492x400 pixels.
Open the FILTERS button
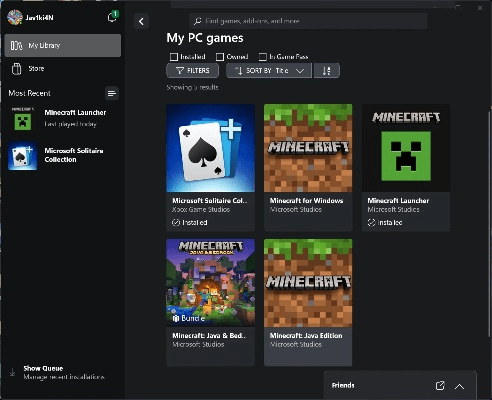coord(193,71)
